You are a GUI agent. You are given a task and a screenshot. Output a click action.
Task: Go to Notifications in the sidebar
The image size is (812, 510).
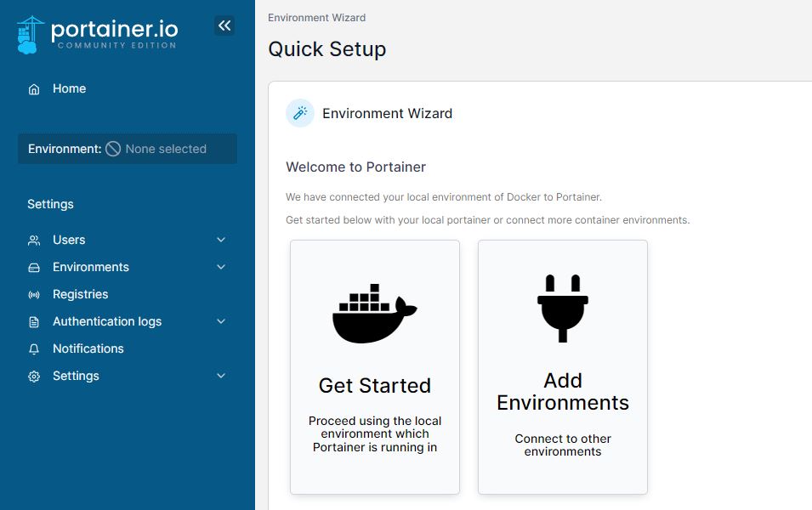click(88, 348)
